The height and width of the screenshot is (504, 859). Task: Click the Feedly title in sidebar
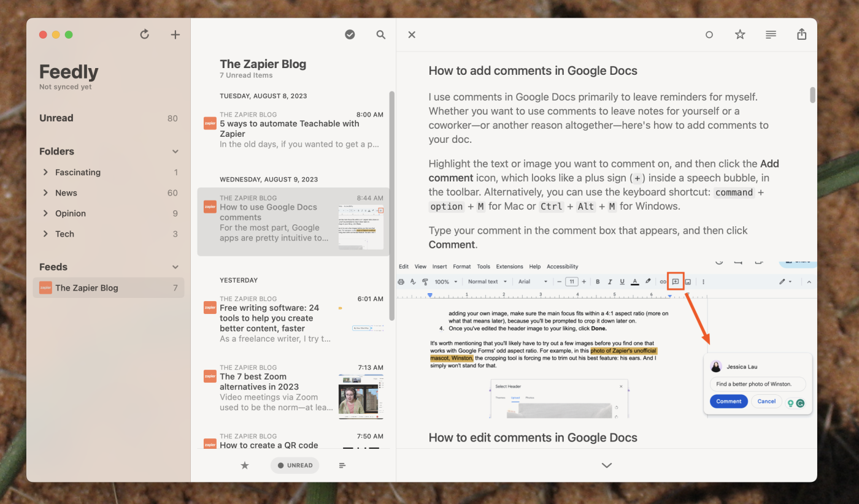tap(69, 72)
